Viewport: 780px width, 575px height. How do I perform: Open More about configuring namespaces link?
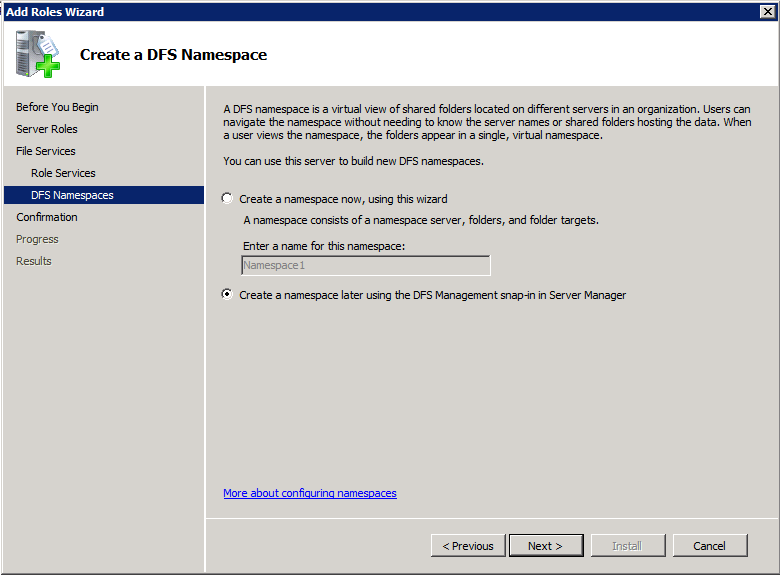point(310,493)
